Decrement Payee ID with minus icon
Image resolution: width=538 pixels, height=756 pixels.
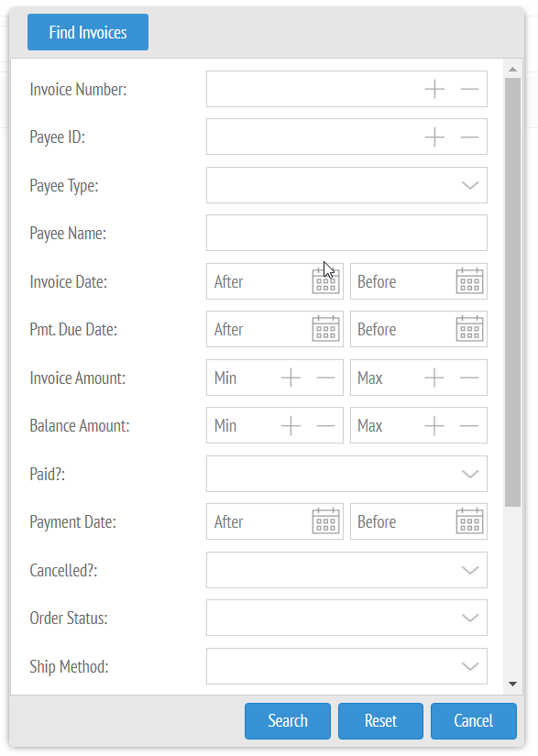pyautogui.click(x=469, y=137)
